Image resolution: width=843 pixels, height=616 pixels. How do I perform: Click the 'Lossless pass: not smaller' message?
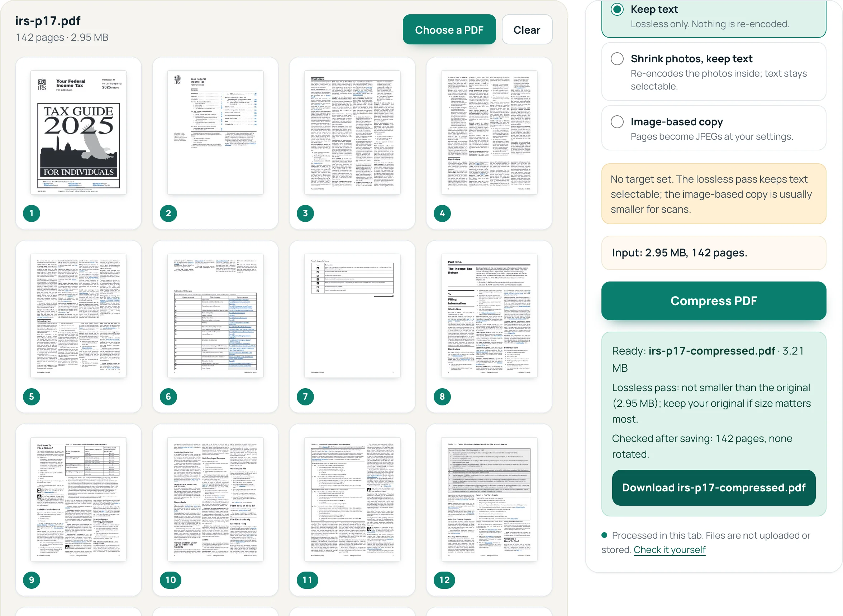click(711, 404)
